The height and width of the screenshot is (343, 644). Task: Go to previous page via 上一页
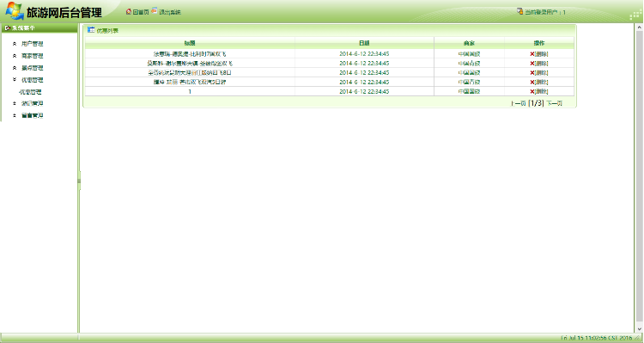click(x=518, y=103)
